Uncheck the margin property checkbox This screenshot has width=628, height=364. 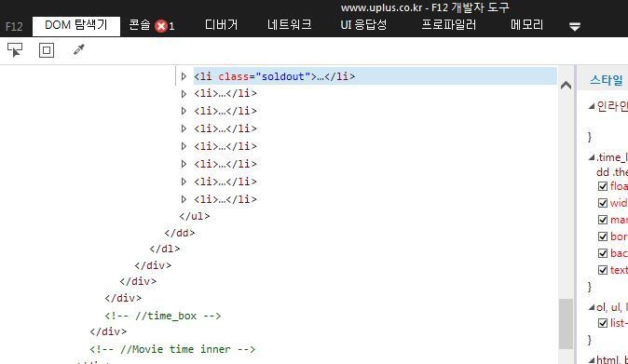point(603,220)
